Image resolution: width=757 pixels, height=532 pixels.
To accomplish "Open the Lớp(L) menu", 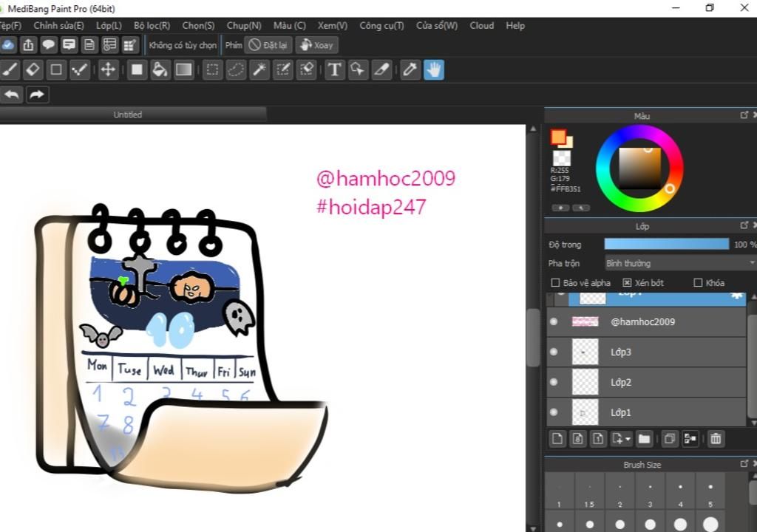I will [x=109, y=26].
